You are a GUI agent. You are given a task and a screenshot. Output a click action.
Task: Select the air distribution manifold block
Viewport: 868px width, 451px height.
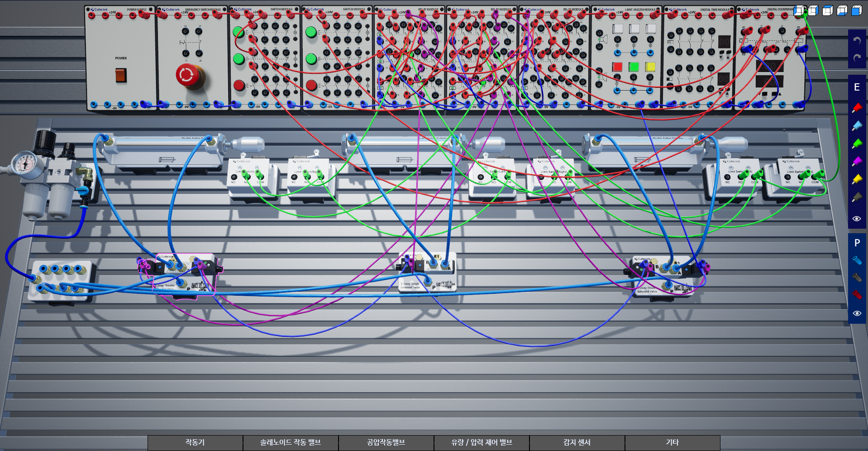61,281
